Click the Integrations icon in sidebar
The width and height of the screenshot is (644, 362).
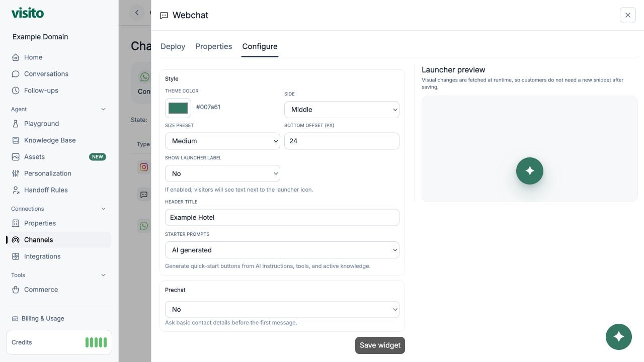pyautogui.click(x=16, y=256)
